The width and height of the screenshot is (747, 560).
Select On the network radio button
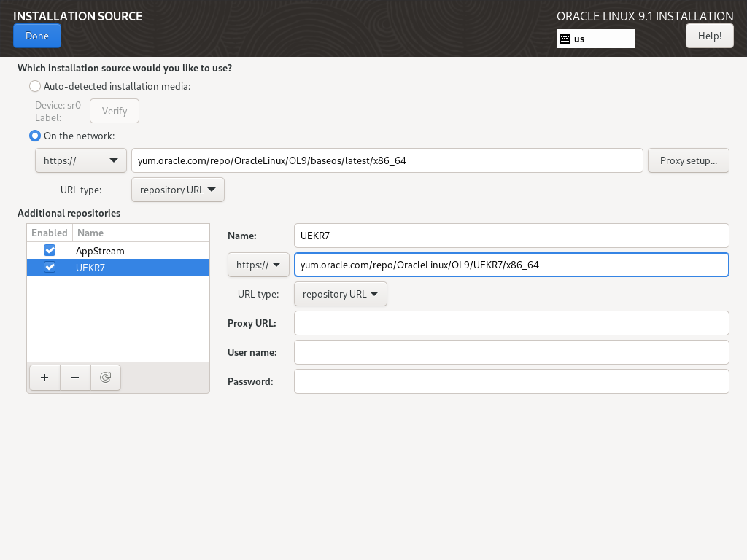pos(35,136)
